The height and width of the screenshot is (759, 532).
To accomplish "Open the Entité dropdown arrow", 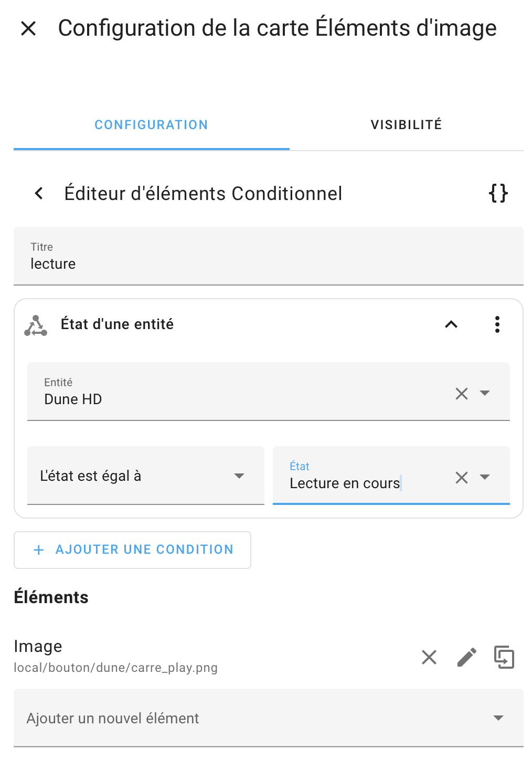I will pyautogui.click(x=485, y=393).
